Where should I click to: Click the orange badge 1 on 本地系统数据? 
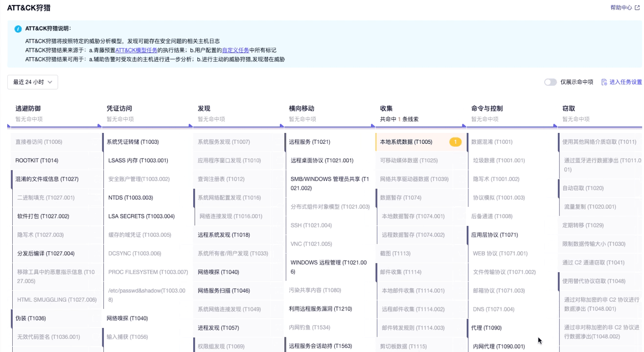455,142
